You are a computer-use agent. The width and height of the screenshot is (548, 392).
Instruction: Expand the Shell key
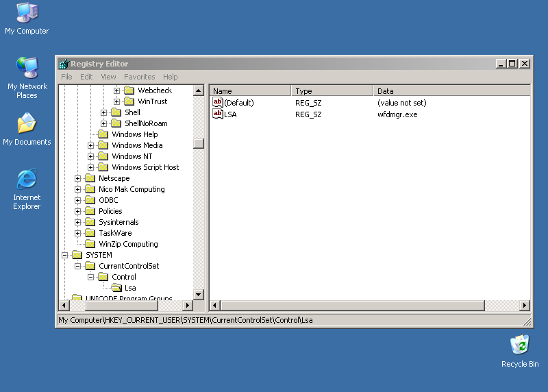point(104,112)
